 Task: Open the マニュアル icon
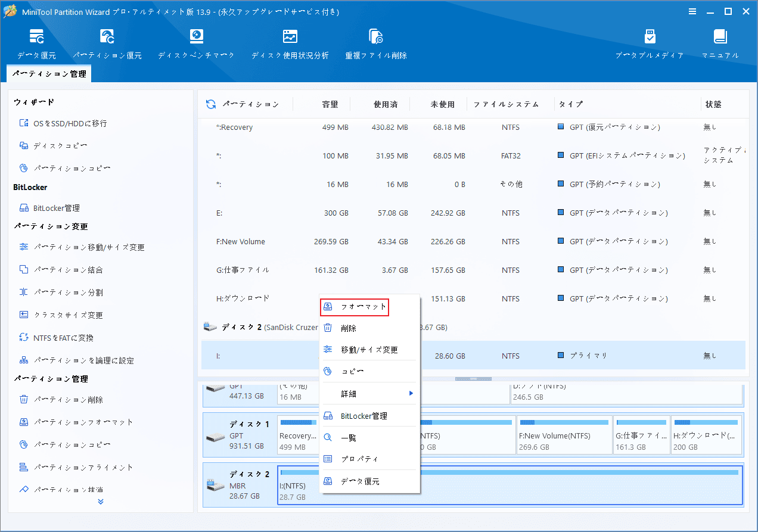point(720,37)
